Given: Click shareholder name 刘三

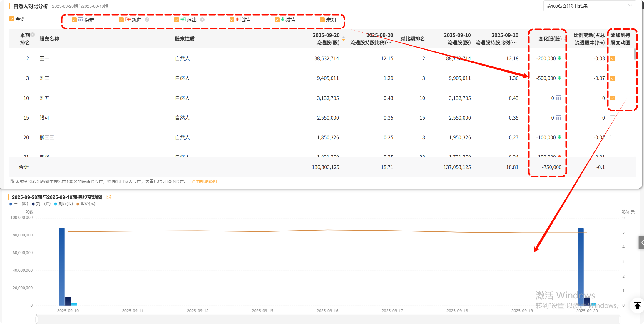Looking at the screenshot, I should coord(44,78).
